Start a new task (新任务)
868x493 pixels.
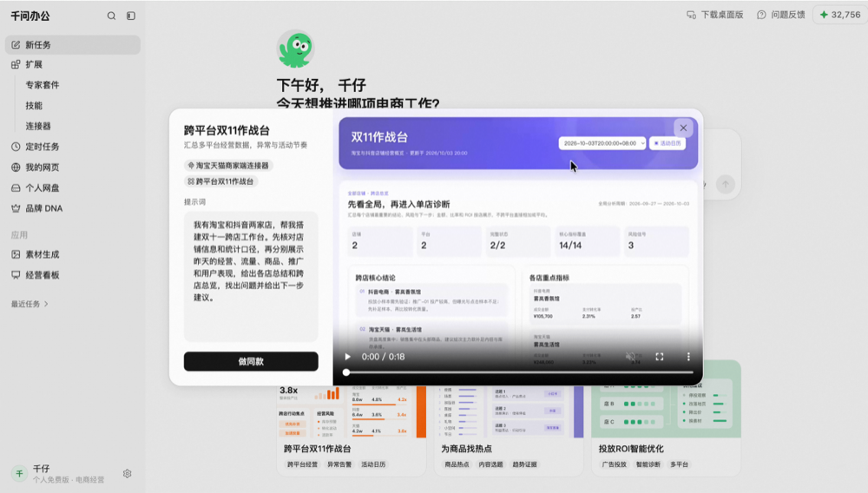[x=73, y=45]
